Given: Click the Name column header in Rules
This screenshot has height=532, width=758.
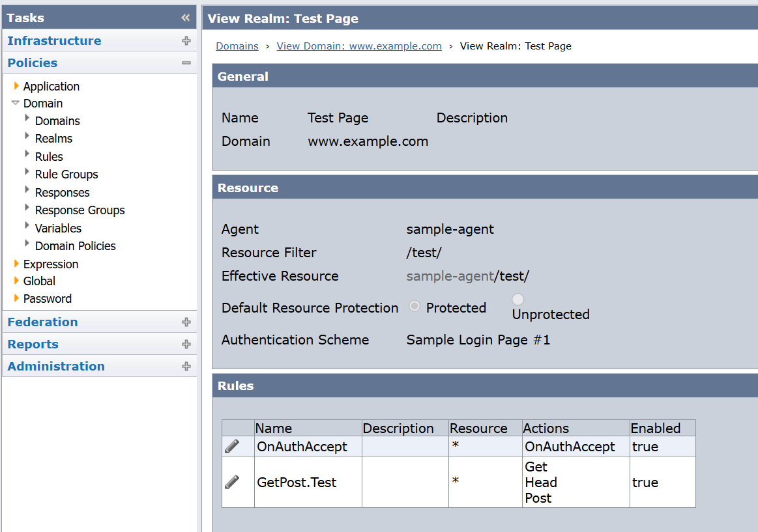Looking at the screenshot, I should (274, 428).
